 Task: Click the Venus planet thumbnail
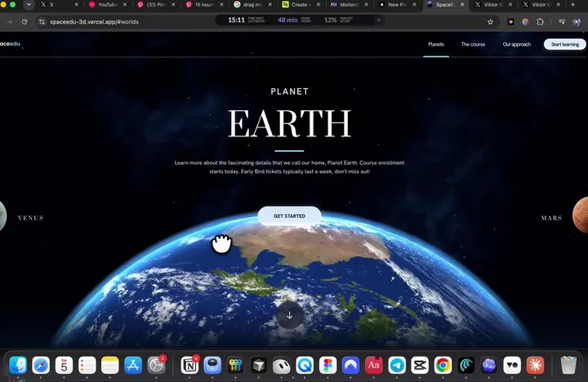pyautogui.click(x=3, y=216)
